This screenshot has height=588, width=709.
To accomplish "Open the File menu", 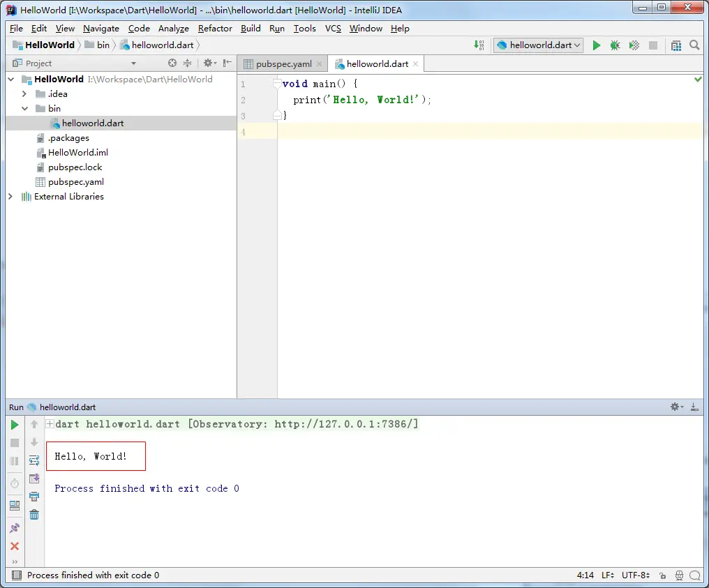I will tap(16, 29).
